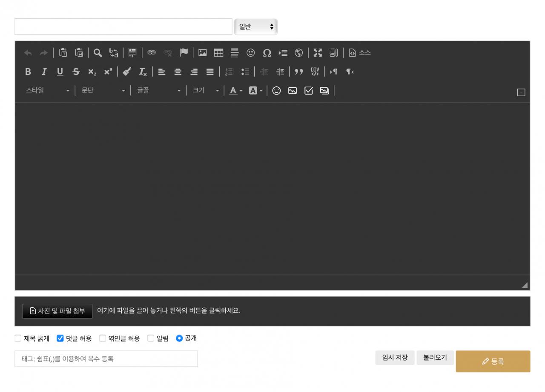Focus the title input field
Screen dimensions: 545x392
coord(123,27)
